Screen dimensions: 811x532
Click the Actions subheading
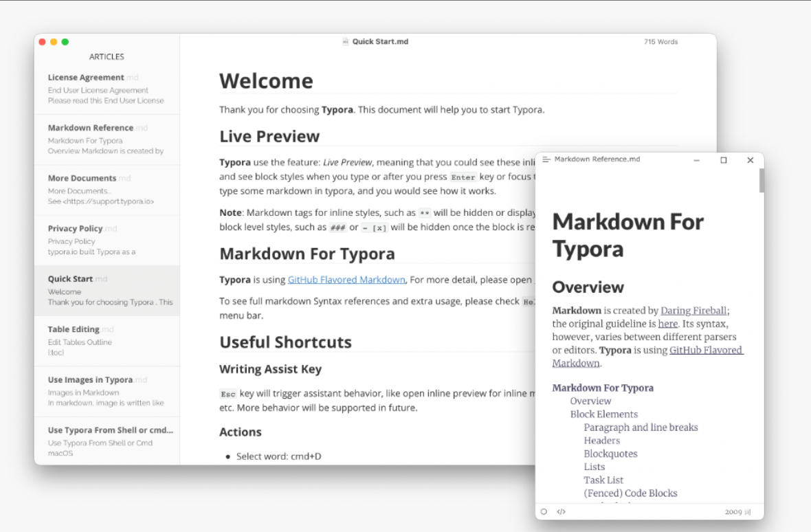241,432
